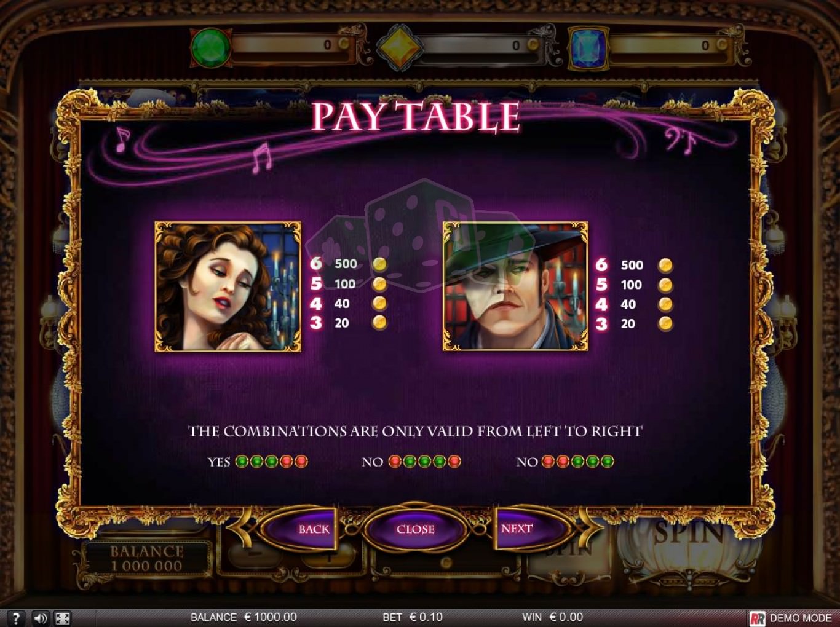Viewport: 840px width, 627px height.
Task: Advance to the NEXT paytable page
Action: click(x=518, y=529)
